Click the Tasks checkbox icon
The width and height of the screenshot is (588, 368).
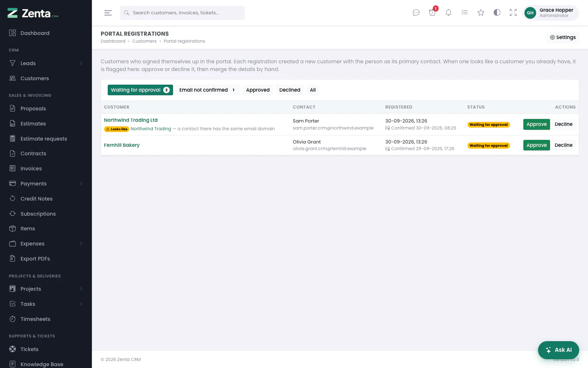tap(12, 304)
